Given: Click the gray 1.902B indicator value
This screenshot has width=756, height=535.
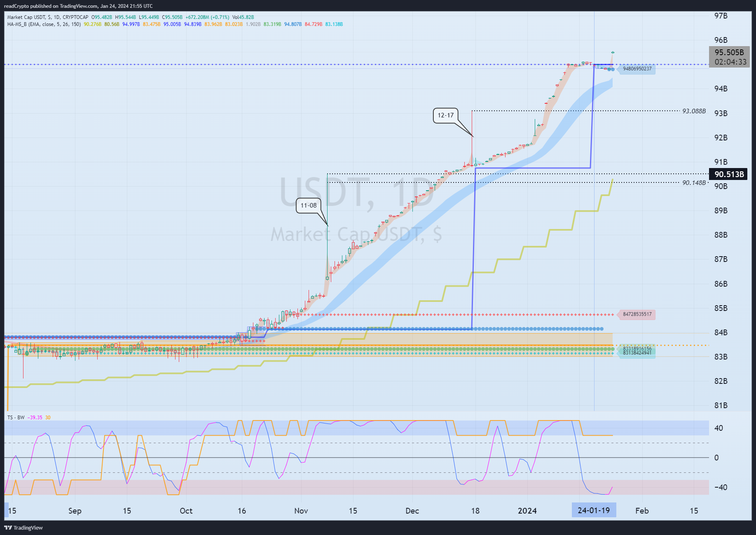Looking at the screenshot, I should (253, 24).
